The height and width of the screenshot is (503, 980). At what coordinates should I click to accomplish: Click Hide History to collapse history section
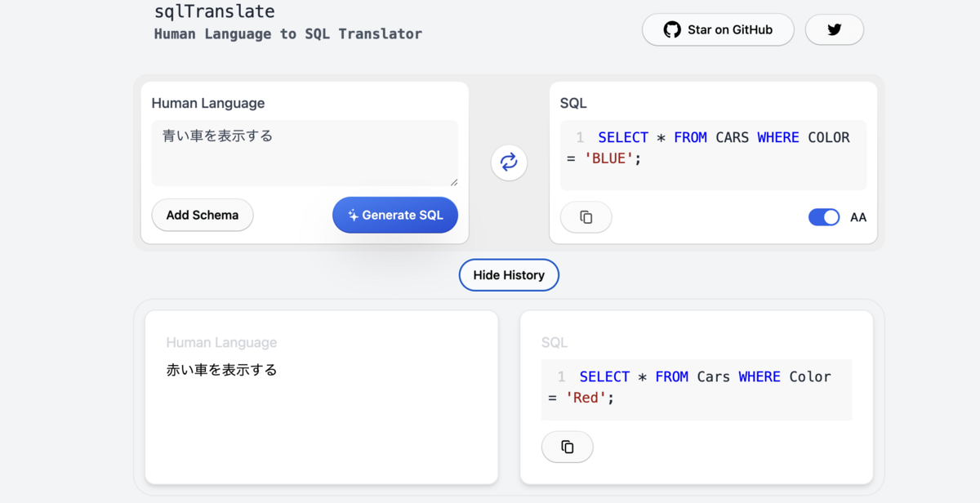(x=509, y=275)
